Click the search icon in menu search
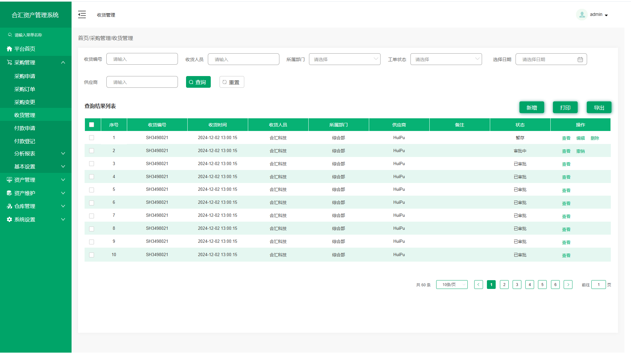The height and width of the screenshot is (364, 631). pos(10,35)
